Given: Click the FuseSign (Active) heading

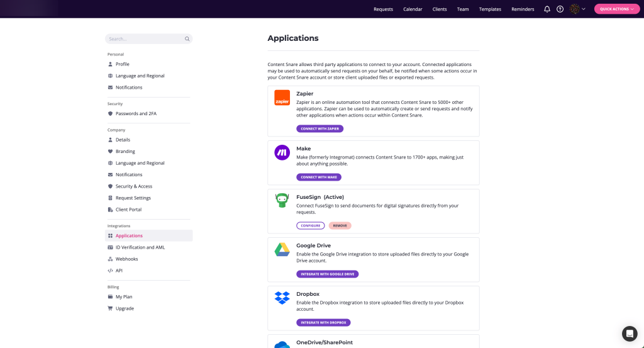Looking at the screenshot, I should pos(320,197).
